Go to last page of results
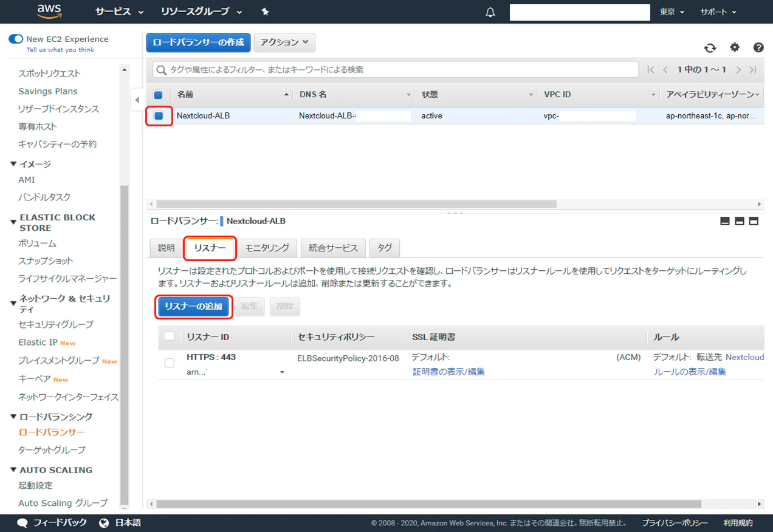Viewport: 773px width, 532px height. point(753,70)
